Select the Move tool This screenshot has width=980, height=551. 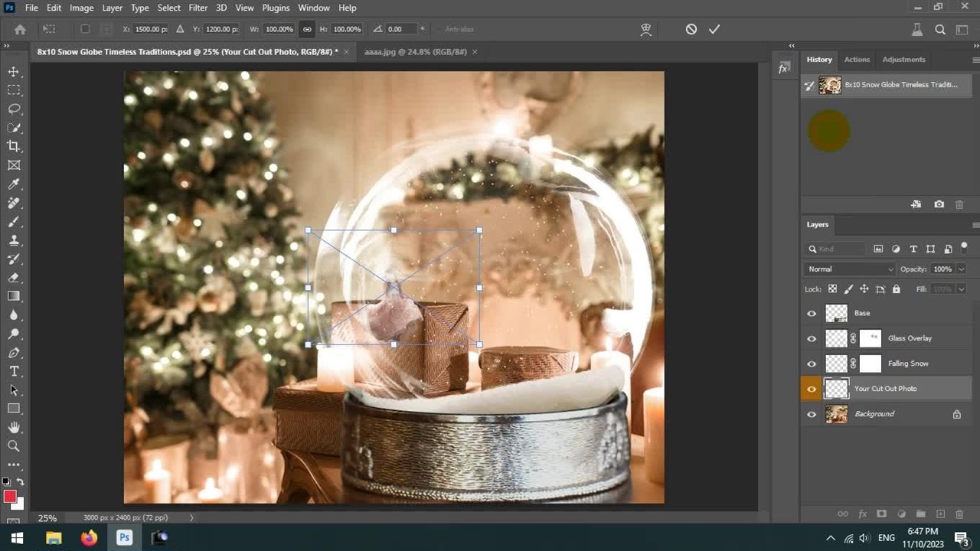pos(14,71)
